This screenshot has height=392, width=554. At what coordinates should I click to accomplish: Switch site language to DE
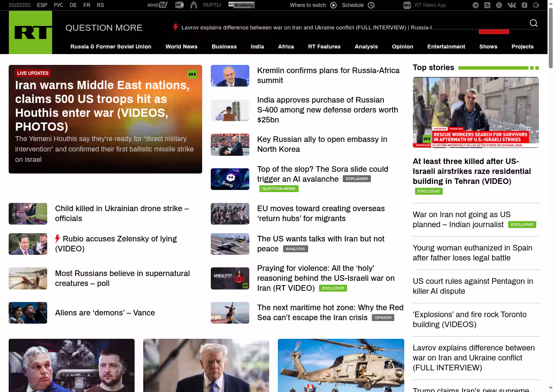73,5
